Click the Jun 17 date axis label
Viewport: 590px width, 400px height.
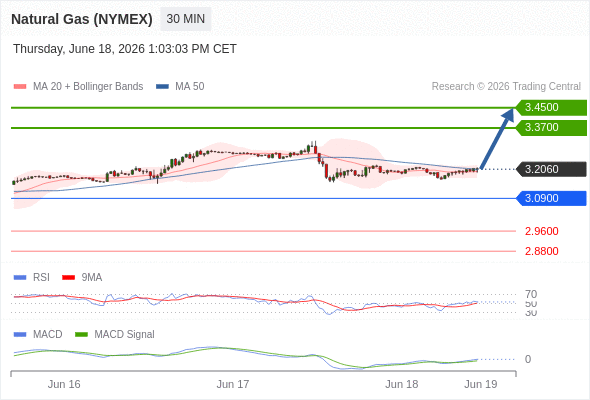pos(233,384)
